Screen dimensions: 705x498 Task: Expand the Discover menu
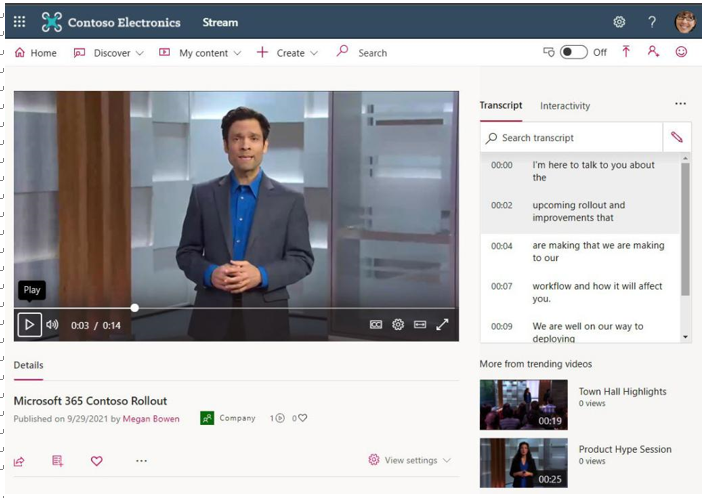109,53
